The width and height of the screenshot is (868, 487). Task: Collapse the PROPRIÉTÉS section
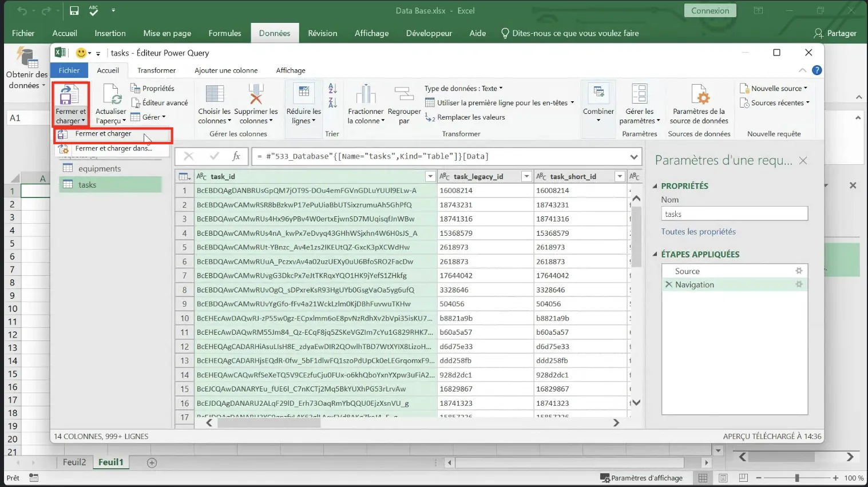(656, 186)
